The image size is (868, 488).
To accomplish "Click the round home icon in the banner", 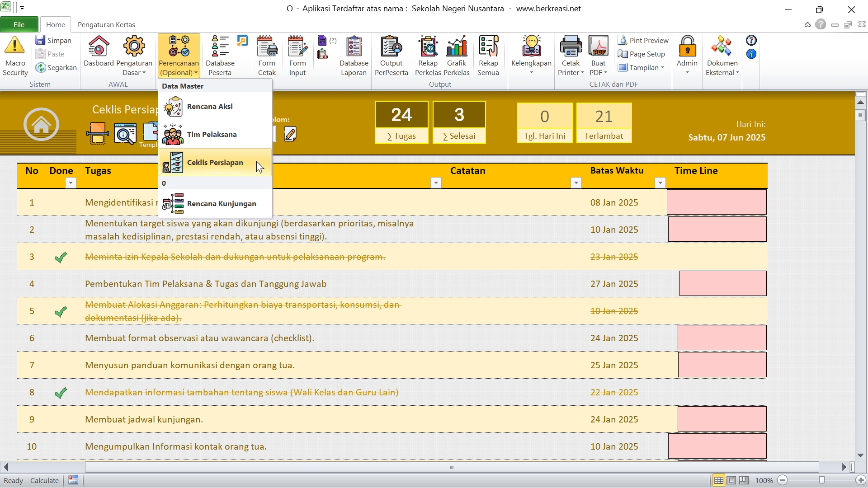I will tap(41, 124).
